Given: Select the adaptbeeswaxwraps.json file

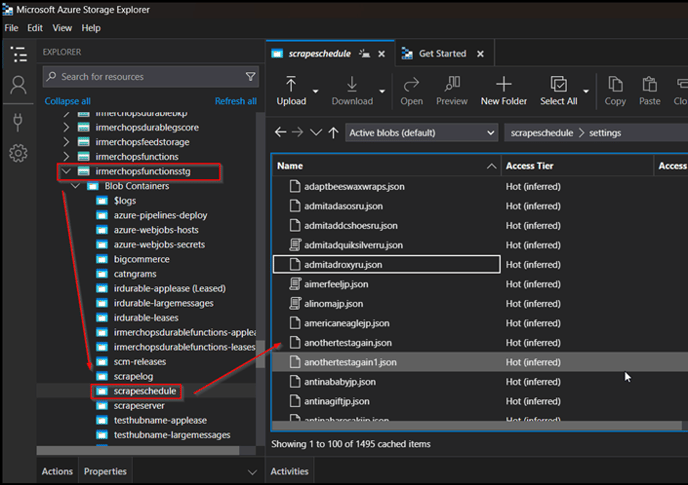Looking at the screenshot, I should pos(354,187).
